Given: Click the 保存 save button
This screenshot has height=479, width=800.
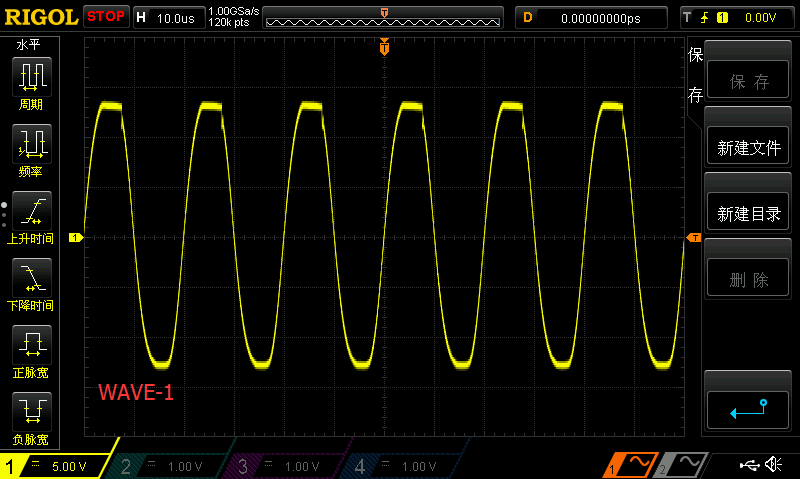Looking at the screenshot, I should point(748,80).
